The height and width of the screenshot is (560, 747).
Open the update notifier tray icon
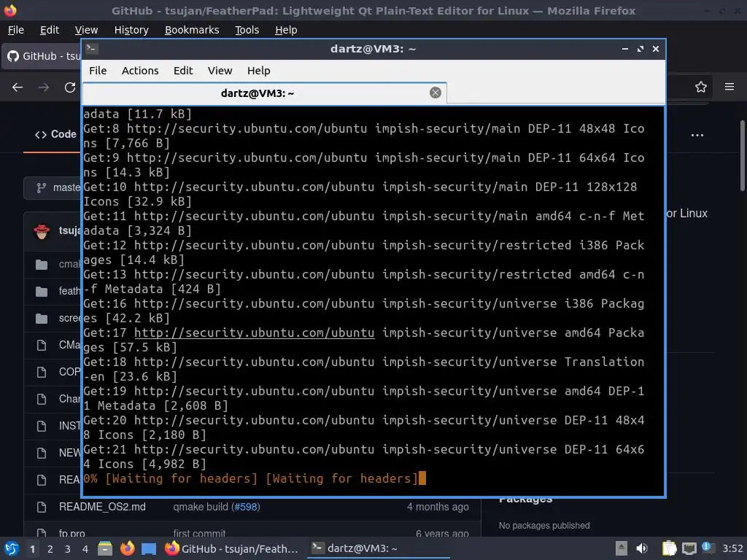[x=708, y=548]
